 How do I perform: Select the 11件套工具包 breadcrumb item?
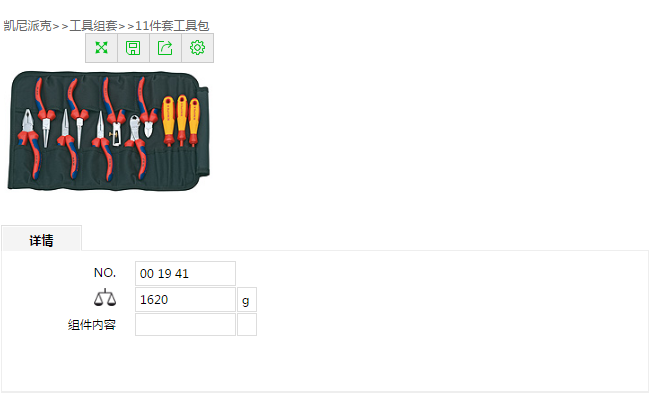172,26
